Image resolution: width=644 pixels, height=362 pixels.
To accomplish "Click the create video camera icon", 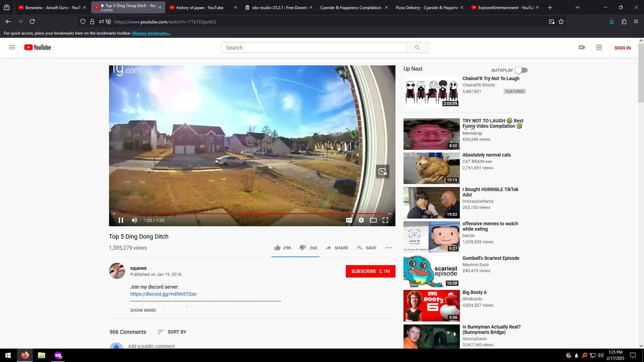I will point(582,48).
